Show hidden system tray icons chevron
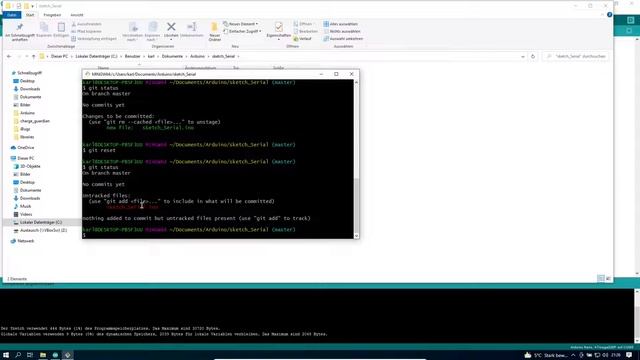This screenshot has width=640, height=360. pos(573,356)
